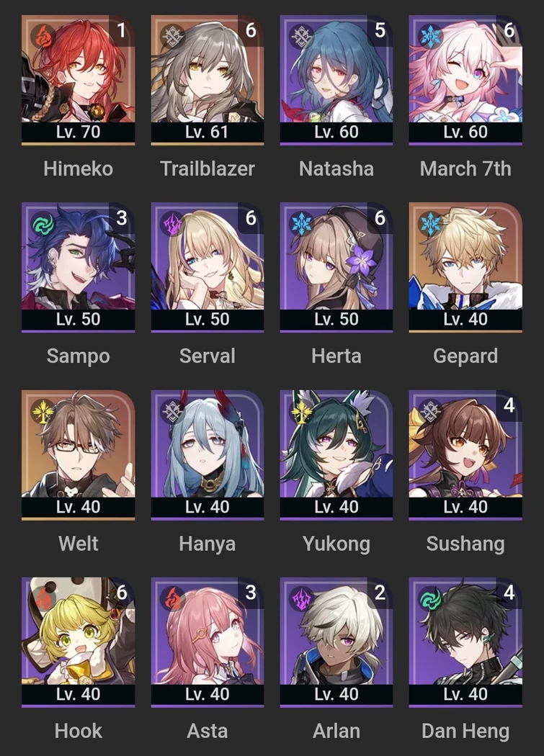Click the eidolon number 6 badge on Serval

pyautogui.click(x=251, y=218)
